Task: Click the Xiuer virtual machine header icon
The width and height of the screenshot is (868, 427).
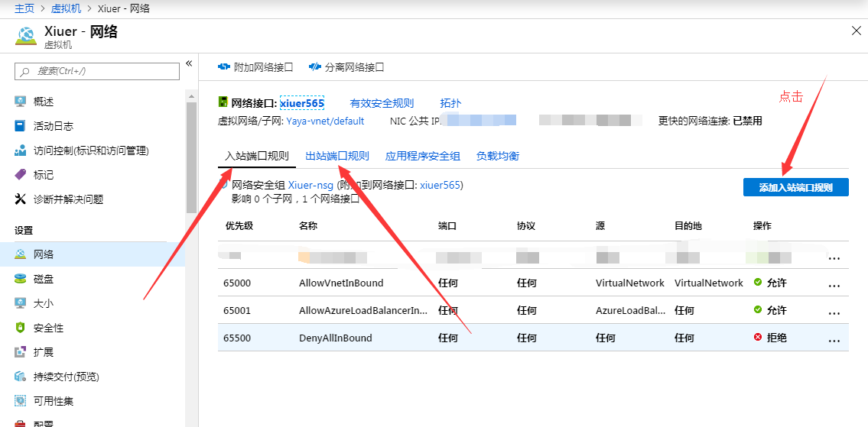Action: click(26, 37)
